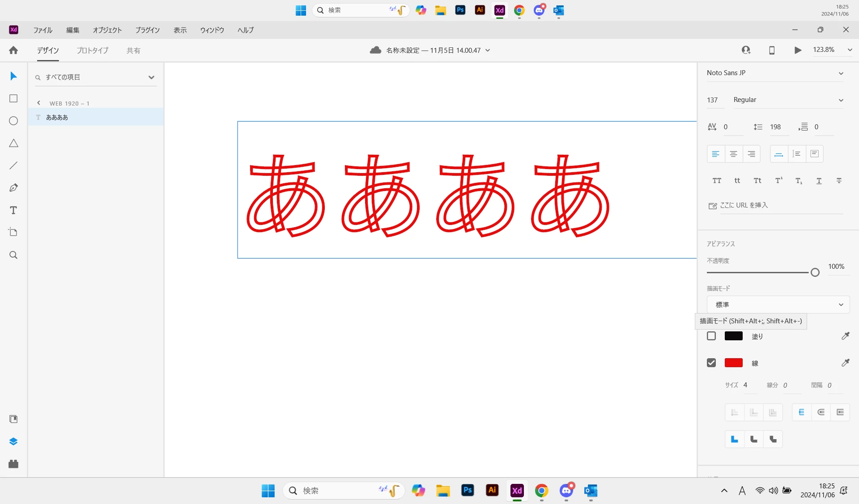Image resolution: width=859 pixels, height=504 pixels.
Task: Click the desktop preview play button
Action: pos(798,50)
